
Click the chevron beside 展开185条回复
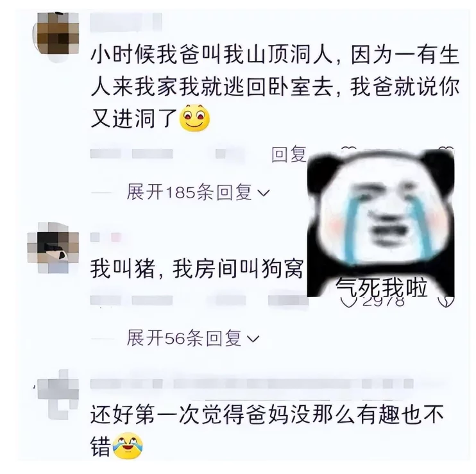(x=263, y=192)
